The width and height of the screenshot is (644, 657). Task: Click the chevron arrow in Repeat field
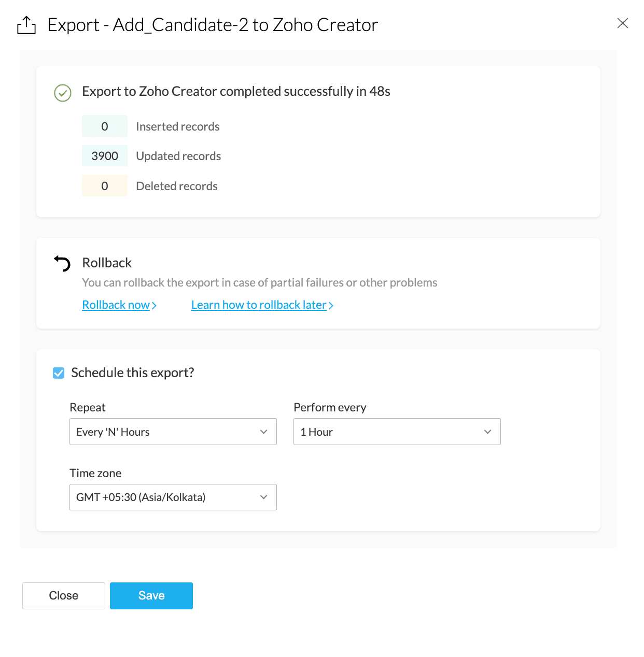264,432
